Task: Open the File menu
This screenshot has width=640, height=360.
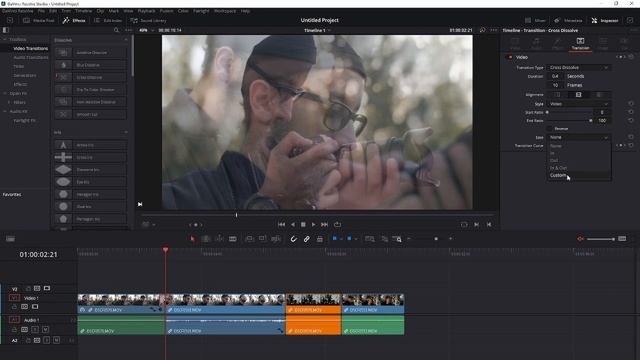Action: 41,11
